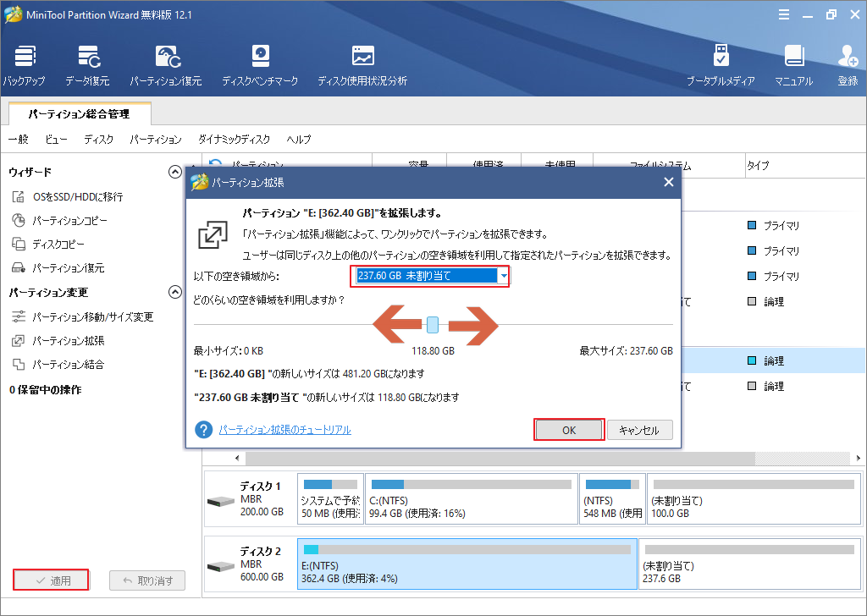Open the hamburger menu at top right
Screen dimensions: 867x616
tap(784, 14)
